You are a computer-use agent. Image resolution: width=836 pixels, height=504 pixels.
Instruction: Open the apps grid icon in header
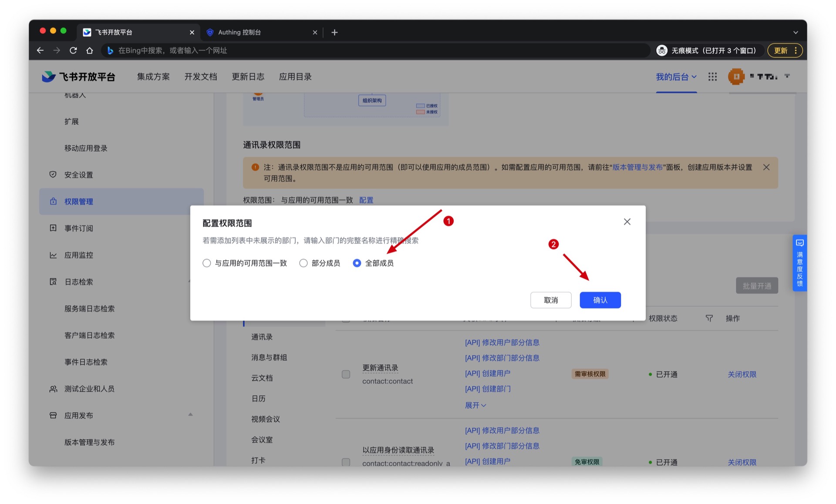[712, 77]
